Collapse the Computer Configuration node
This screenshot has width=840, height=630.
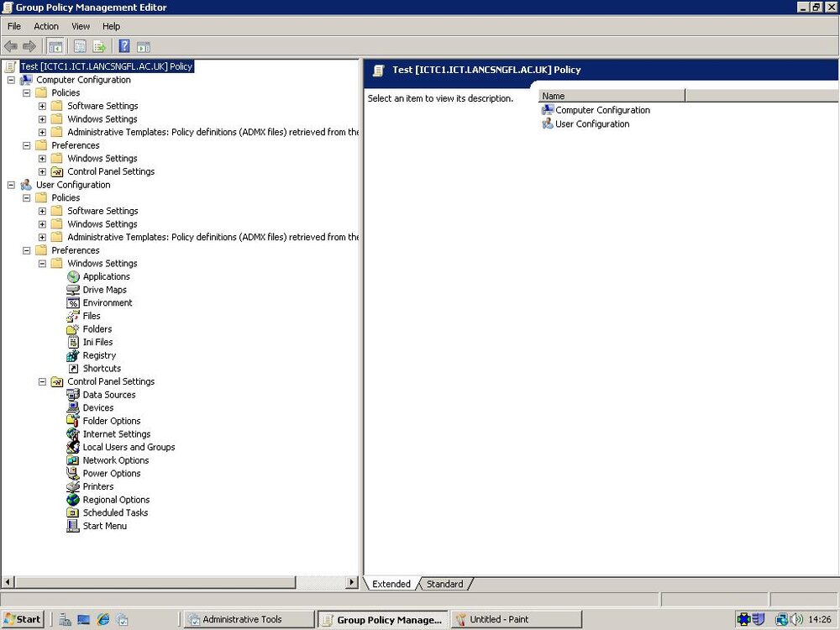point(11,80)
